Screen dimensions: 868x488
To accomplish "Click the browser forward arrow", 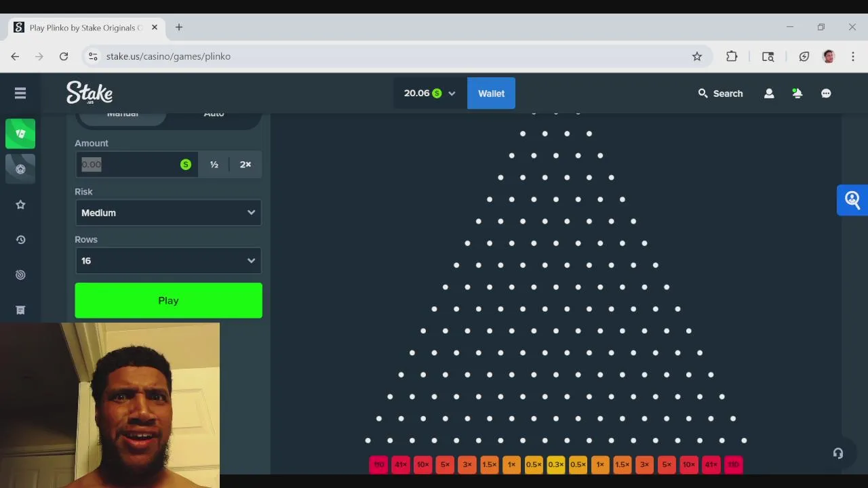I will [39, 56].
